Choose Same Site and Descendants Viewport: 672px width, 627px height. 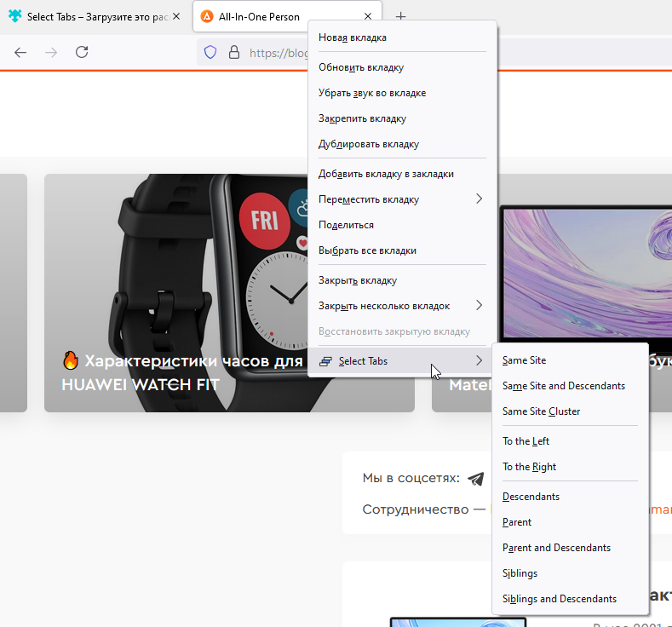pyautogui.click(x=570, y=386)
